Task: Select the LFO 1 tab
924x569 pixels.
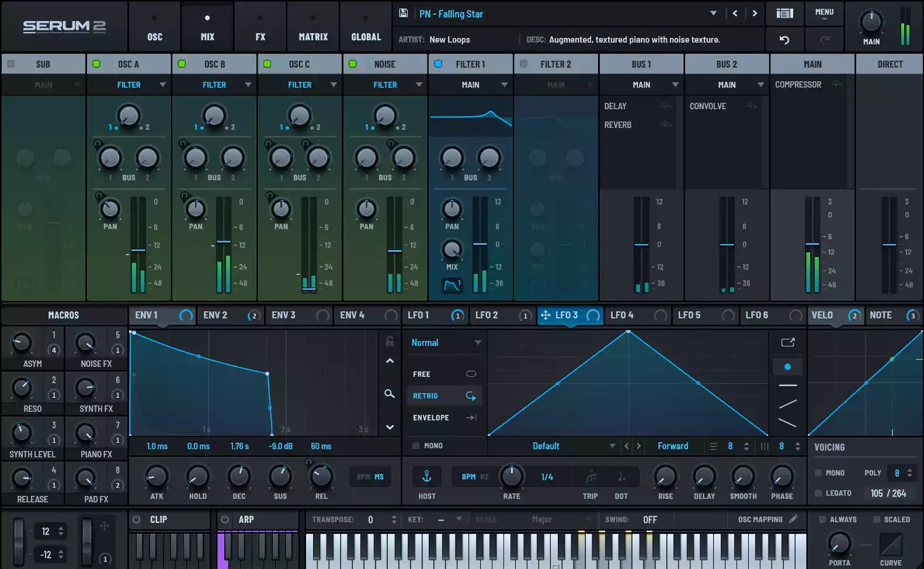Action: click(x=435, y=315)
